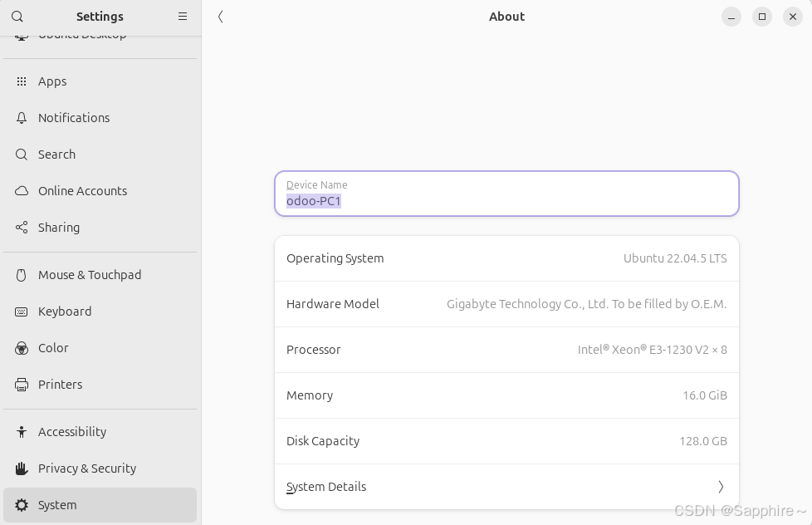Screen dimensions: 812x525
Task: Expand System Details chevron arrow
Action: (x=721, y=487)
